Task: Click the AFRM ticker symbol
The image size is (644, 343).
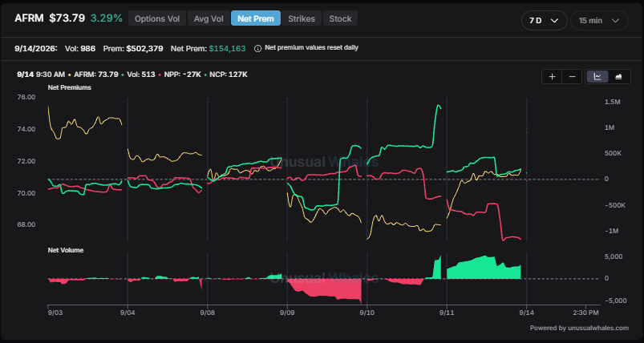Action: coord(29,18)
